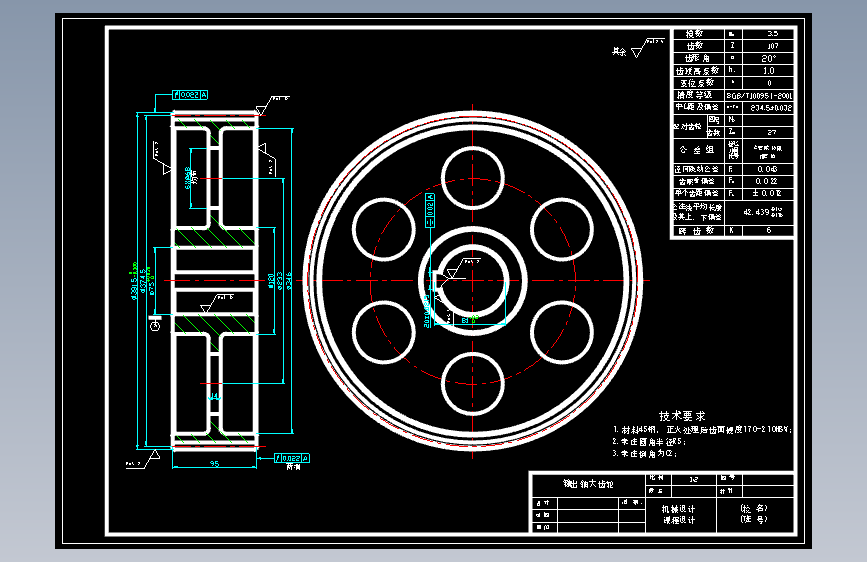Image resolution: width=867 pixels, height=562 pixels.
Task: Select the title block part name 输出轴大齿轮
Action: click(x=588, y=484)
